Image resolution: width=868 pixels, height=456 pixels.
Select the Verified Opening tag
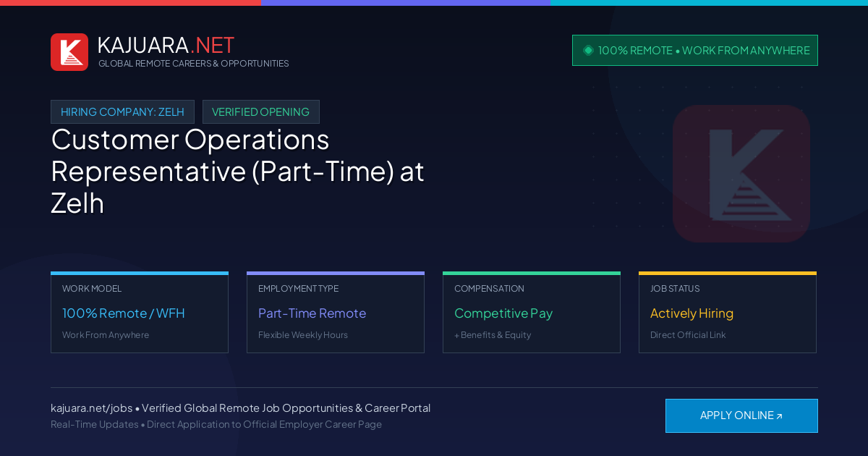click(x=260, y=112)
